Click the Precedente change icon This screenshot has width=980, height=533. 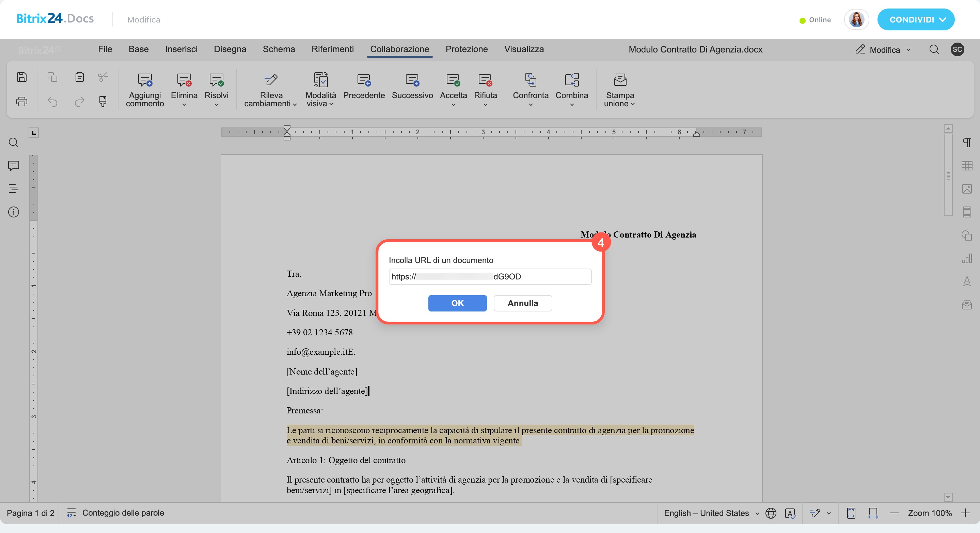364,80
